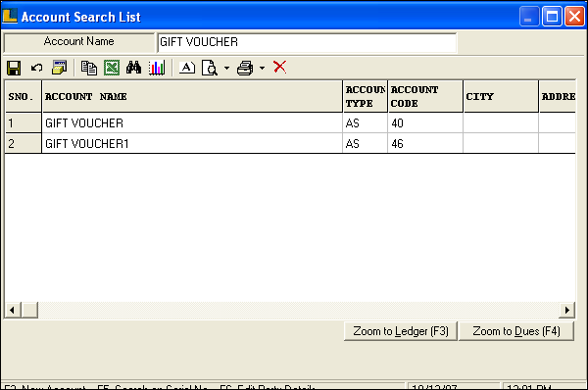Image resolution: width=588 pixels, height=390 pixels.
Task: Click the Undo arrow icon
Action: coord(37,68)
